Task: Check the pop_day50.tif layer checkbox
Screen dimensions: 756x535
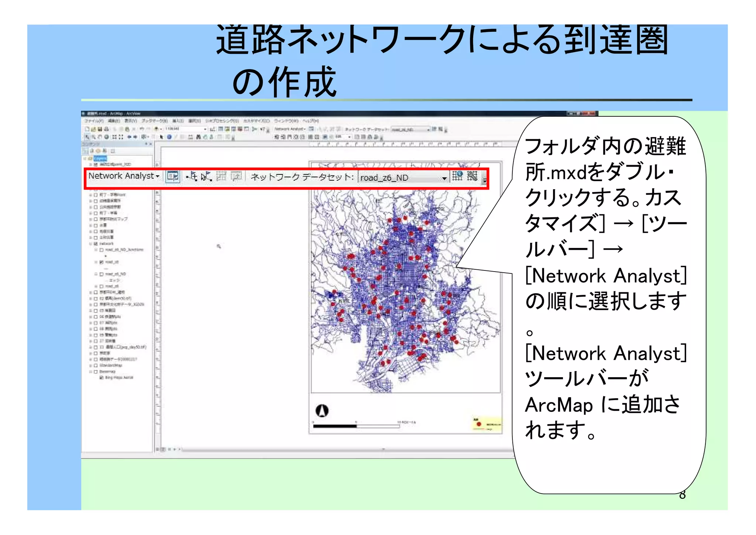Action: tap(96, 347)
